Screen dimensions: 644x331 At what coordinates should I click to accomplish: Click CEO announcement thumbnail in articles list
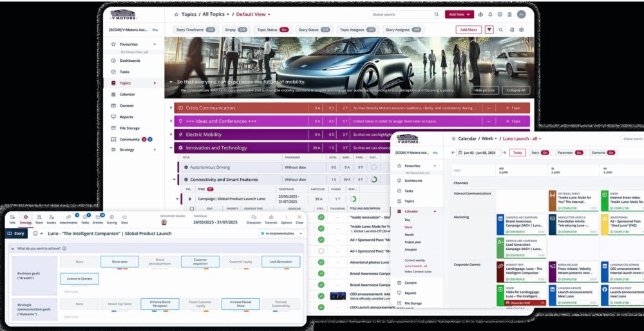coord(337,296)
